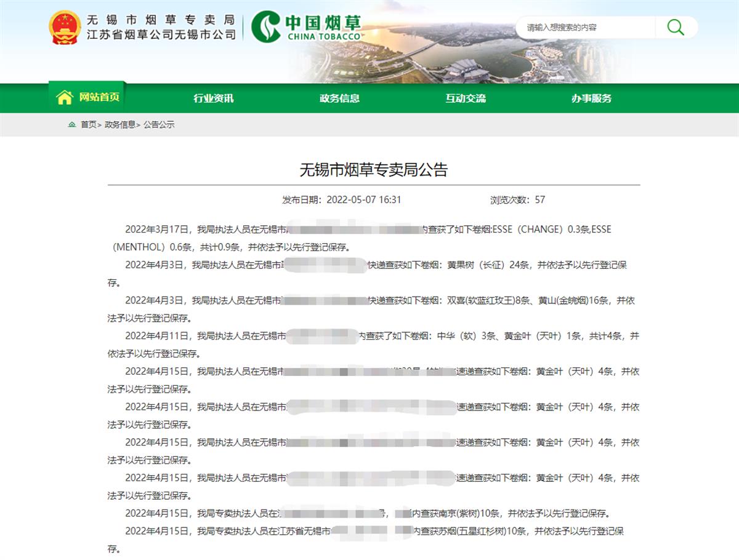Focus the search box with placeholder 请输入想搜索的内容
Image resolution: width=739 pixels, height=560 pixels.
click(585, 28)
